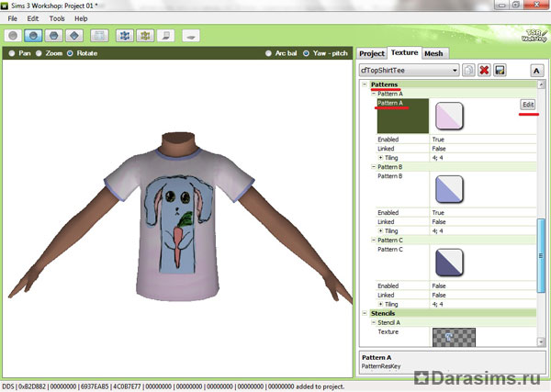Click the shadow box toolbar icon
Image resolution: width=551 pixels, height=392 pixels.
point(165,36)
